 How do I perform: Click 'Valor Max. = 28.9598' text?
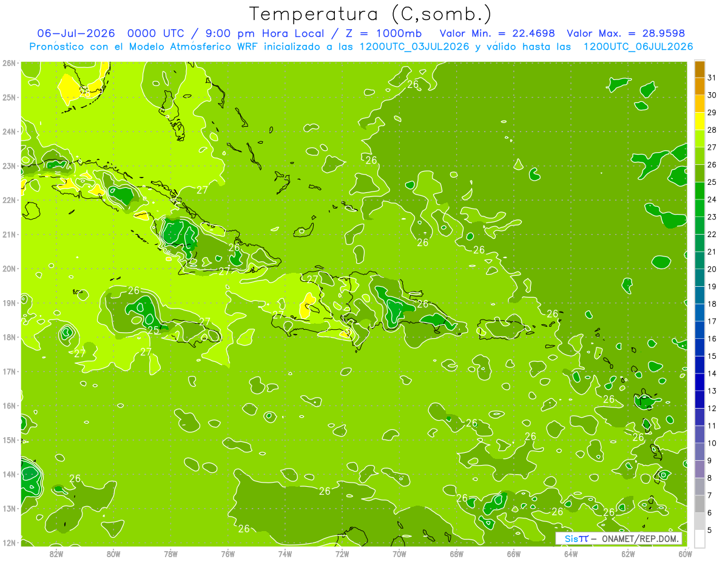pyautogui.click(x=625, y=33)
